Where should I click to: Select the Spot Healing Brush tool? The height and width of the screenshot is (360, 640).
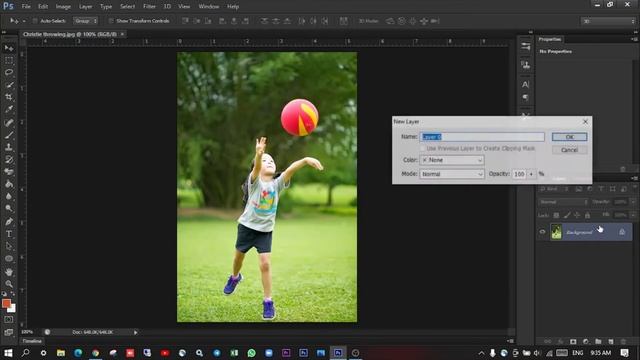pyautogui.click(x=9, y=122)
